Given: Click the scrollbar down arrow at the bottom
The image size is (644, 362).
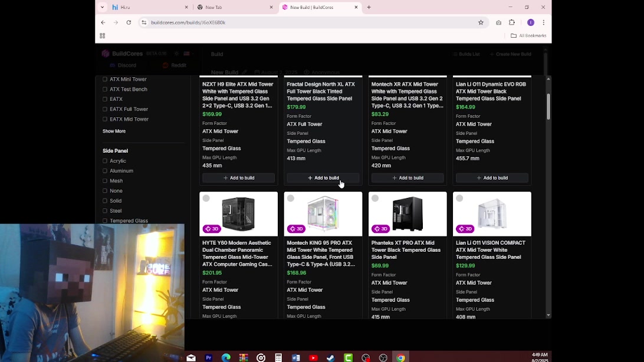Looking at the screenshot, I should point(548,315).
